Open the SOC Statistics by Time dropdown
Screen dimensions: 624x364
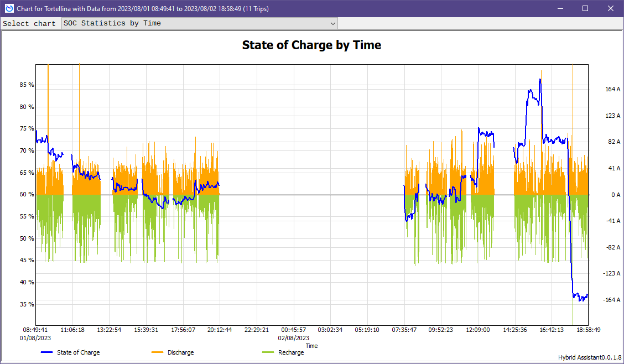click(200, 23)
